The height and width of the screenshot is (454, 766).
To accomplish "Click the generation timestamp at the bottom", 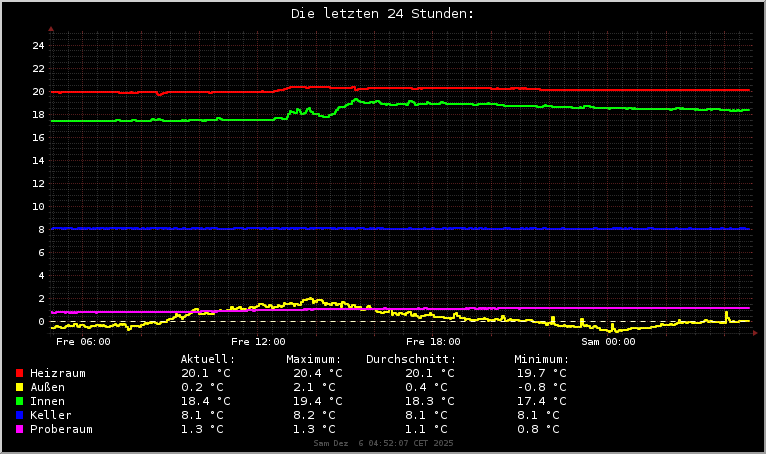I will pyautogui.click(x=383, y=443).
